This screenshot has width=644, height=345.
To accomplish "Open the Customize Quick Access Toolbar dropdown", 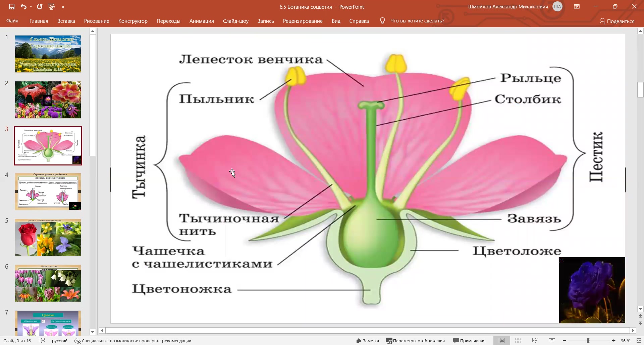I will pyautogui.click(x=63, y=7).
